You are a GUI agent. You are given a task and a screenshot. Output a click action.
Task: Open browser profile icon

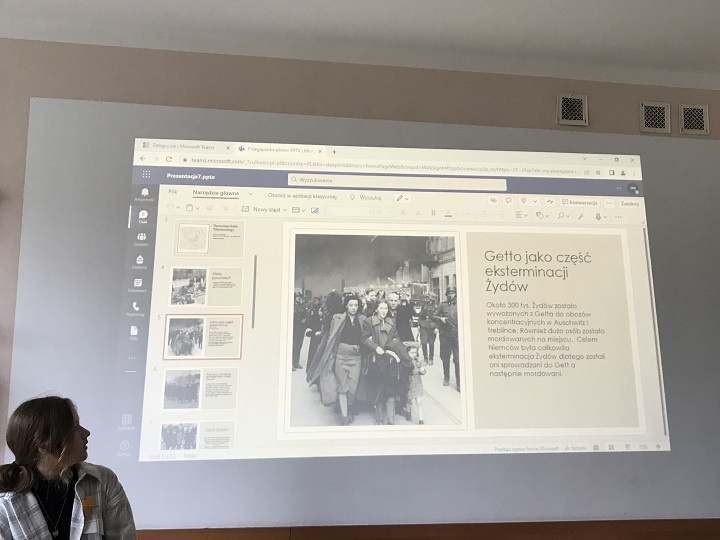pos(623,173)
